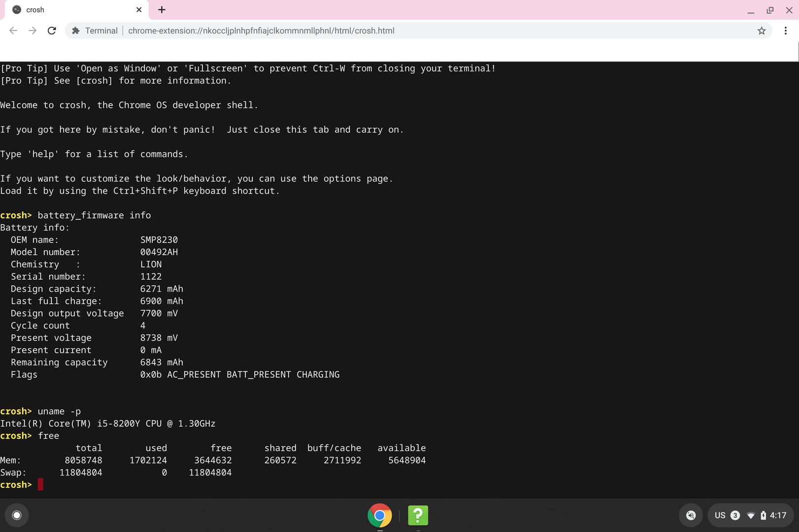The width and height of the screenshot is (799, 532).
Task: Click the browser back arrow
Action: tap(13, 31)
